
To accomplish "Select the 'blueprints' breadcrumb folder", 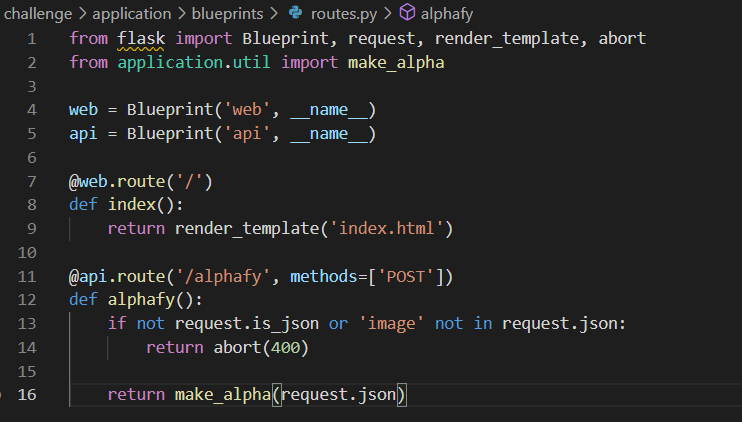I will 227,14.
